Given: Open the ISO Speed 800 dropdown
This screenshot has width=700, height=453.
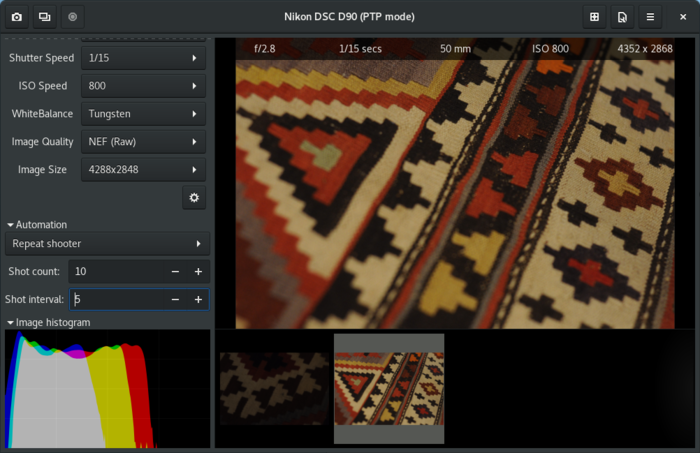Looking at the screenshot, I should (x=143, y=86).
